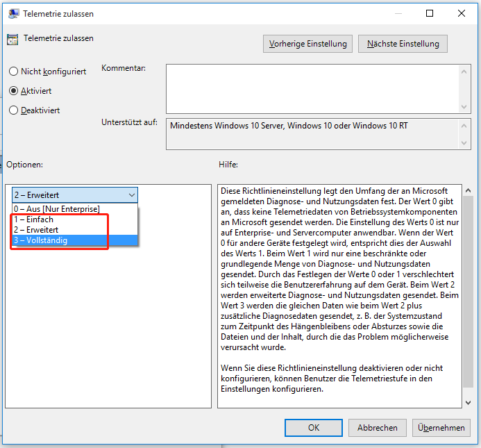Maximize the Telemetrie zulassen window
This screenshot has width=481, height=448.
tap(430, 13)
